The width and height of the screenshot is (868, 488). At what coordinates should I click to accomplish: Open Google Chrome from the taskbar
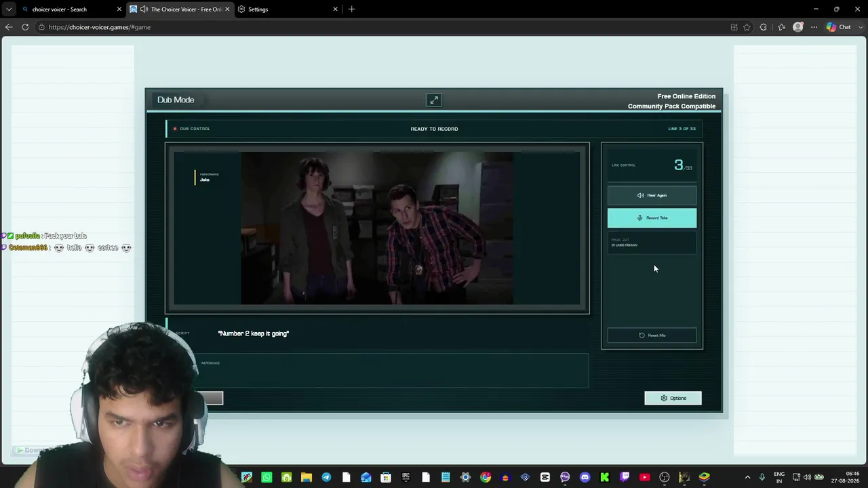tap(486, 477)
